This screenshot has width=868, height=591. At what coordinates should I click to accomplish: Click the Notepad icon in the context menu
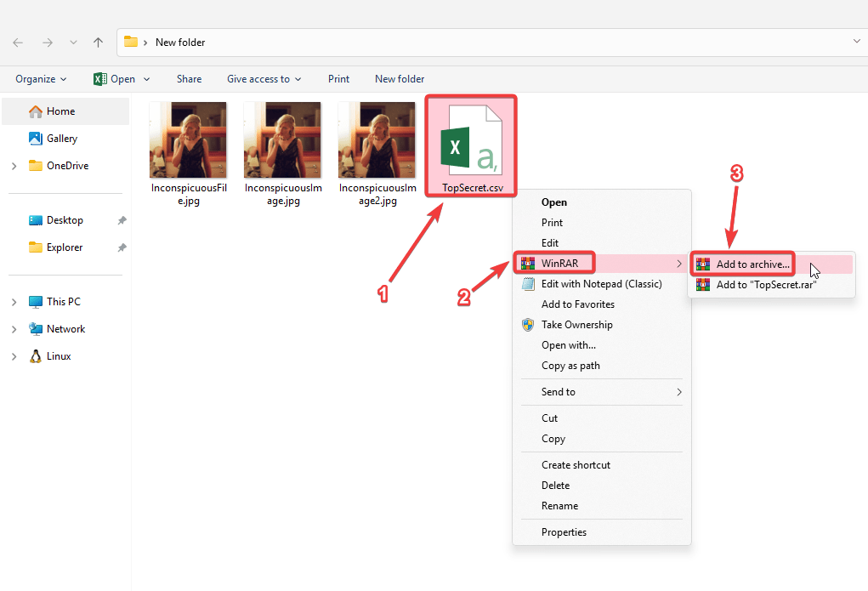pyautogui.click(x=528, y=284)
